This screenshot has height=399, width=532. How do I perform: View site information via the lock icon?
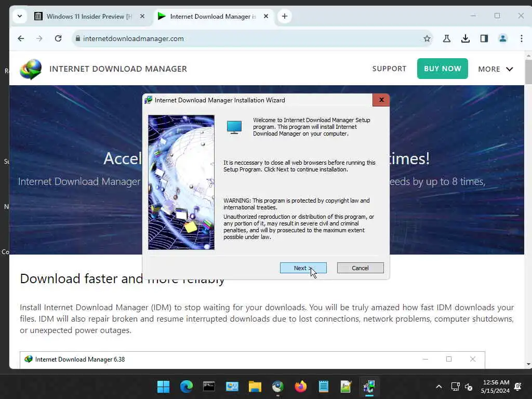point(78,38)
